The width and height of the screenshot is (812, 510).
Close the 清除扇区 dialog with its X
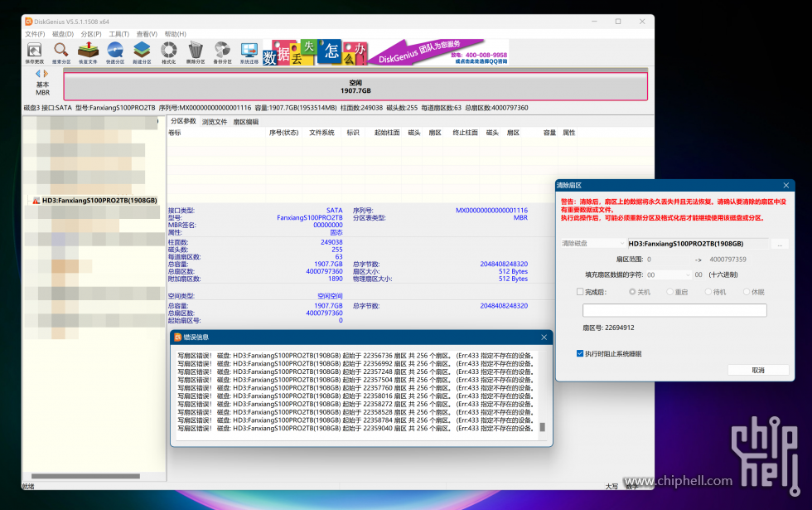pos(786,186)
